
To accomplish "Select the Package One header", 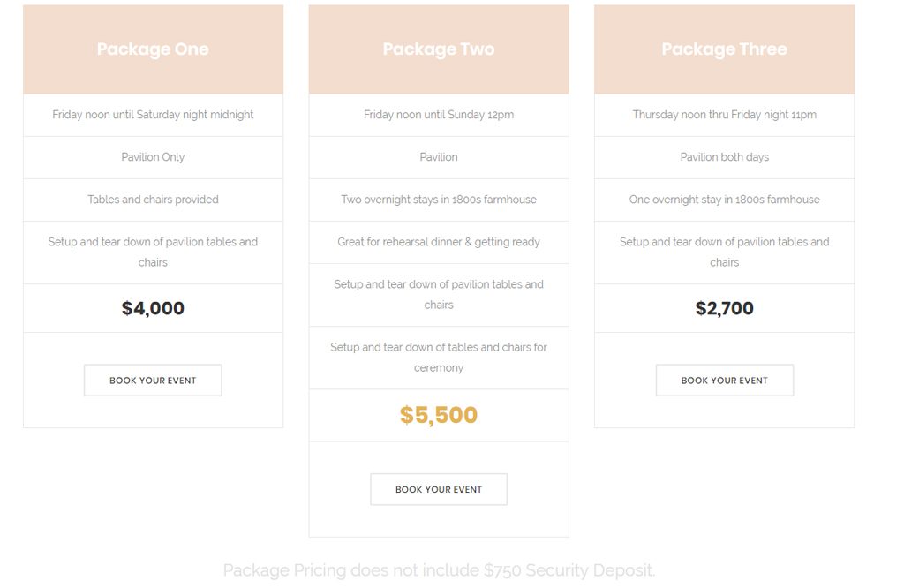I will click(153, 49).
